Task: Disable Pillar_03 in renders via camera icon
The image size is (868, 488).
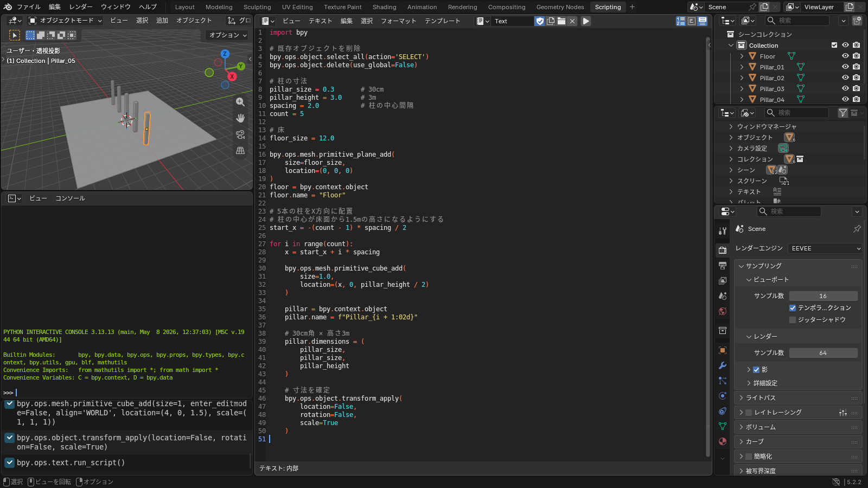Action: tap(856, 88)
